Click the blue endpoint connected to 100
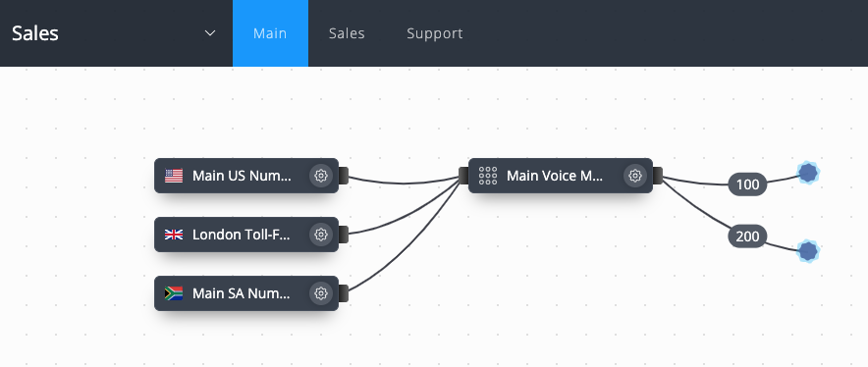 pos(808,174)
